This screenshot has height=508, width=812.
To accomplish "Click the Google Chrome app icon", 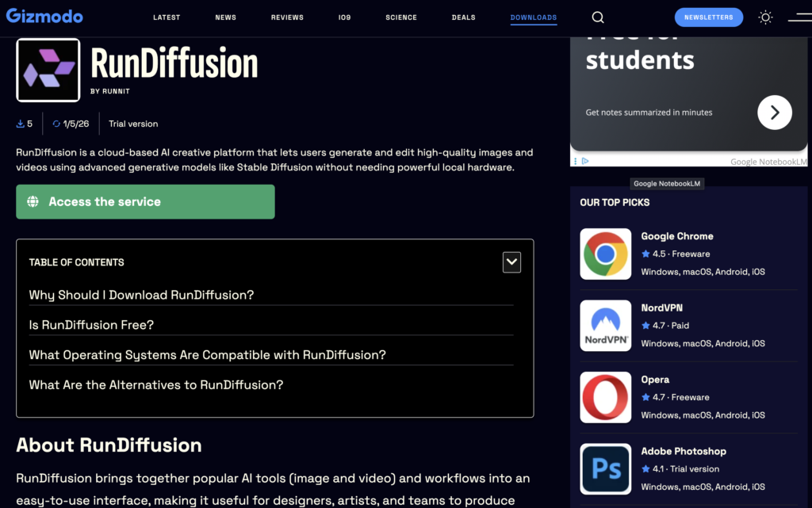I will [605, 254].
